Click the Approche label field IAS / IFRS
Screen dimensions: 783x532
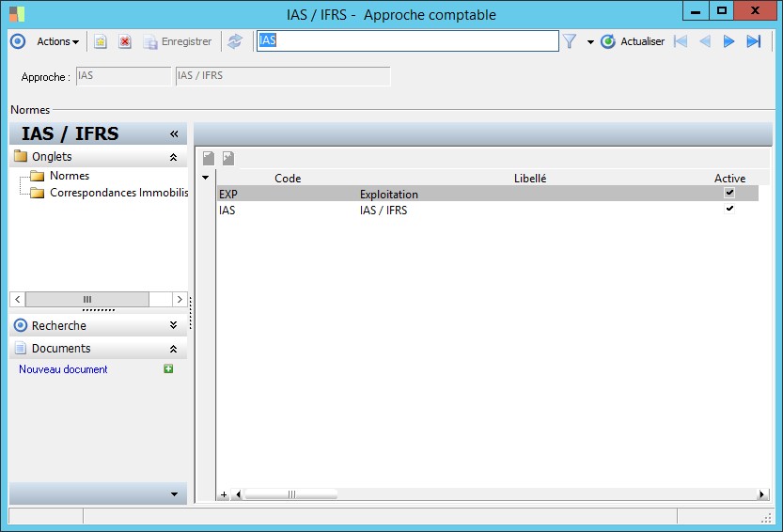pos(283,76)
